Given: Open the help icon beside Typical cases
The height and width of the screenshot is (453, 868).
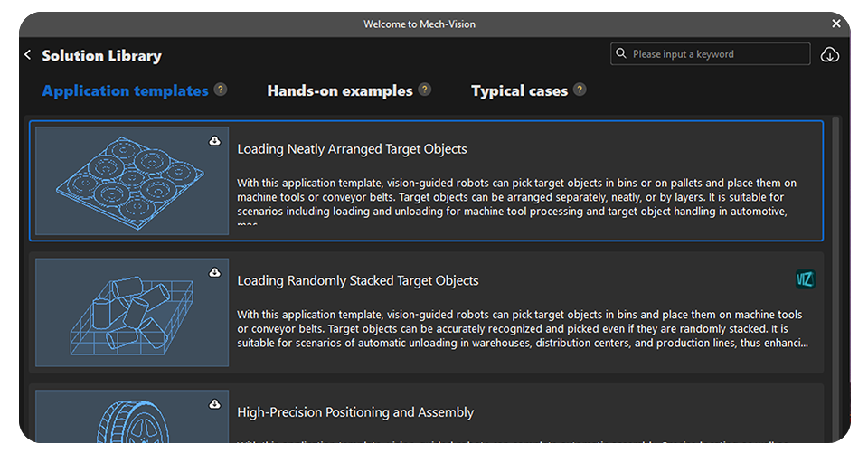Looking at the screenshot, I should point(580,90).
